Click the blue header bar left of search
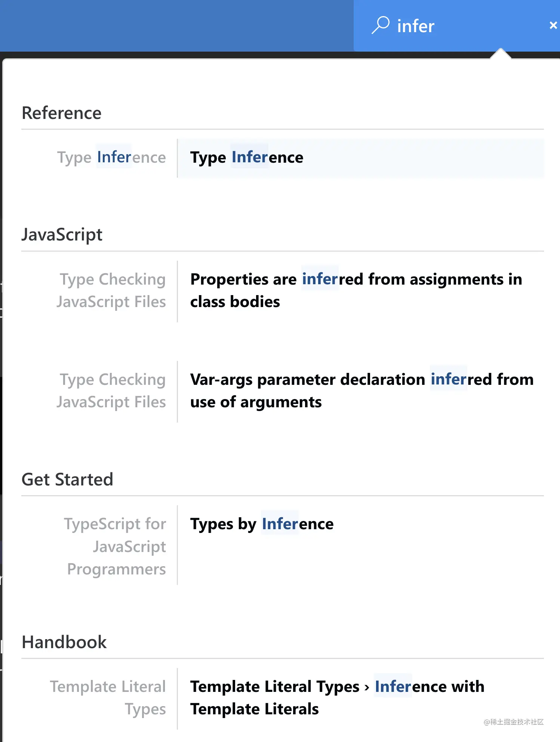Viewport: 560px width, 742px height. pos(176,25)
